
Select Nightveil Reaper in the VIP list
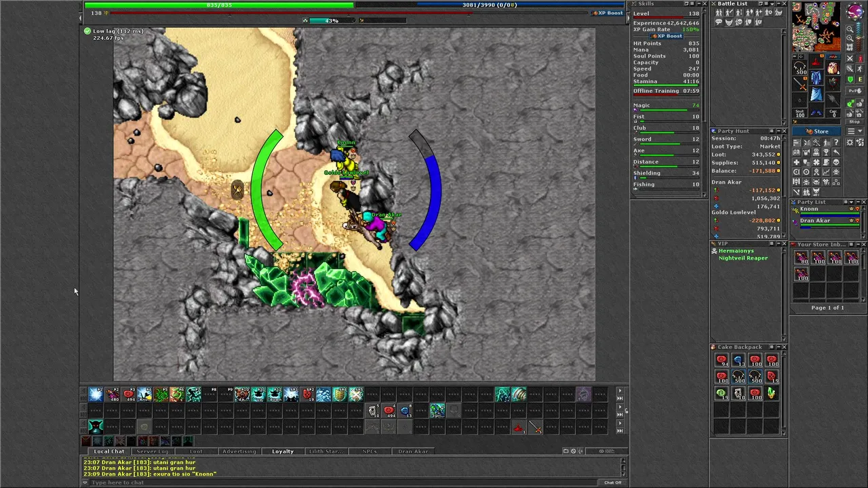[x=743, y=258]
